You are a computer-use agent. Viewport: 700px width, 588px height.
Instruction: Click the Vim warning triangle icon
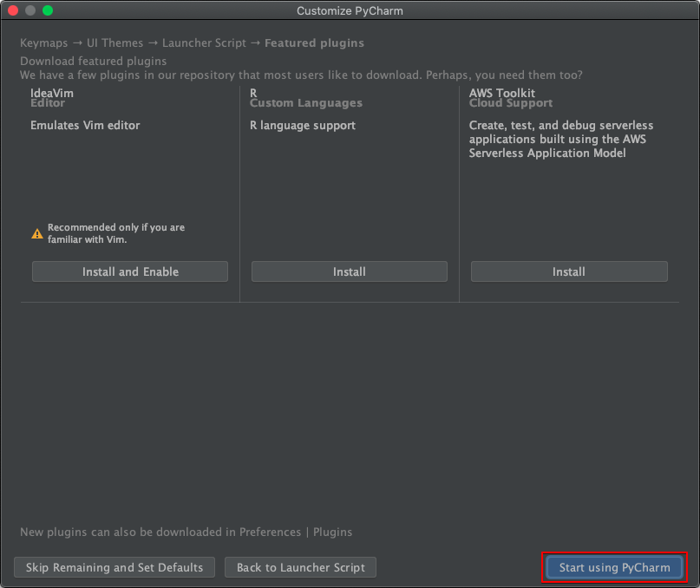point(37,233)
